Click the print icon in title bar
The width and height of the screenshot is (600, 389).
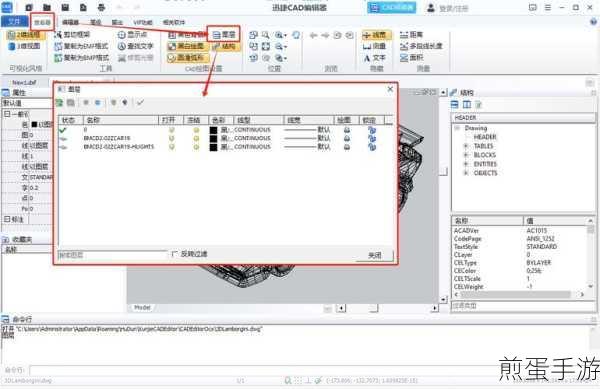pyautogui.click(x=101, y=7)
